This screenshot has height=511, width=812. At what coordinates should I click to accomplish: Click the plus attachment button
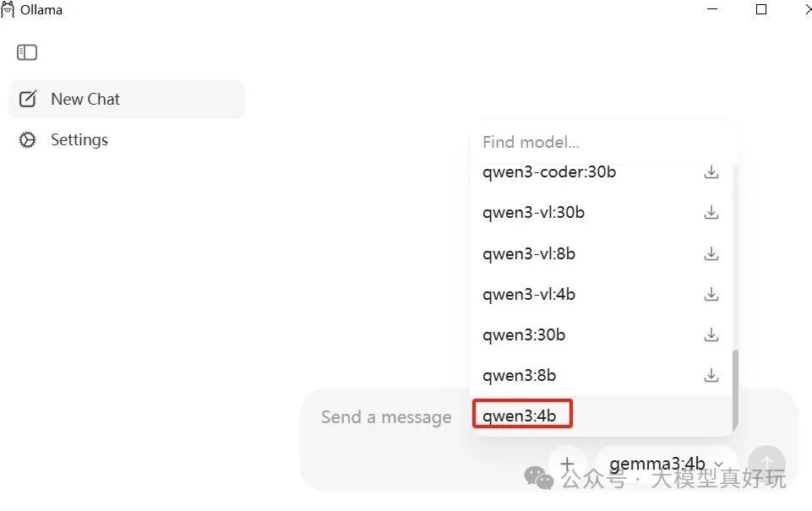568,464
